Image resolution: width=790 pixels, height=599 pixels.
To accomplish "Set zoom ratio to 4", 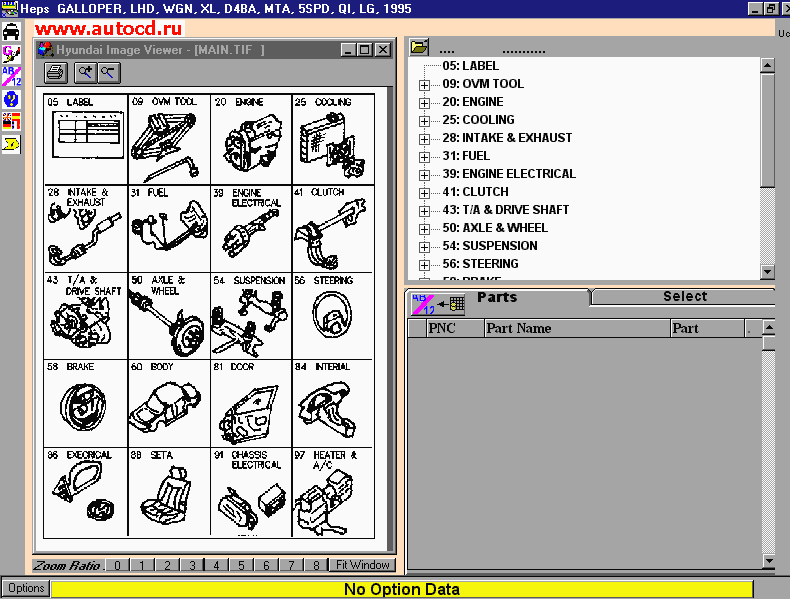I will pyautogui.click(x=217, y=565).
